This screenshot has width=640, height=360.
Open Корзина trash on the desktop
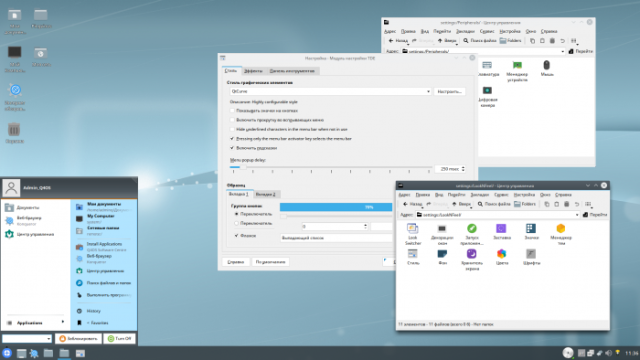pos(14,133)
